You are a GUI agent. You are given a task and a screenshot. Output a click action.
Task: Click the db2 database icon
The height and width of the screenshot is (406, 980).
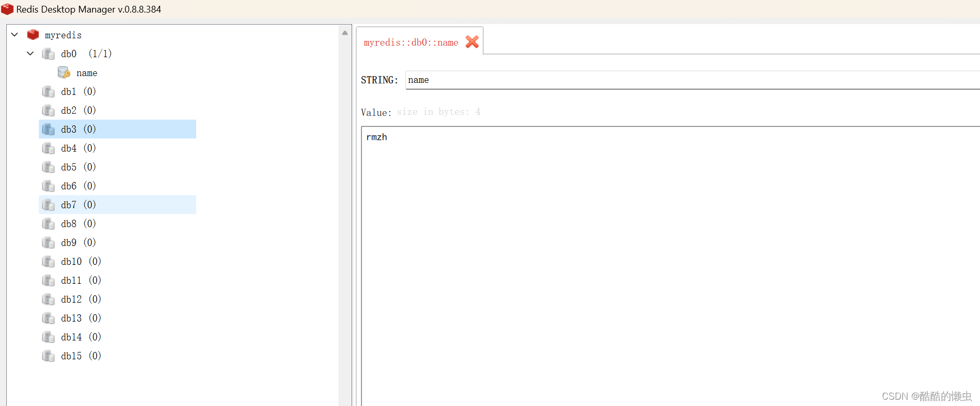[48, 110]
